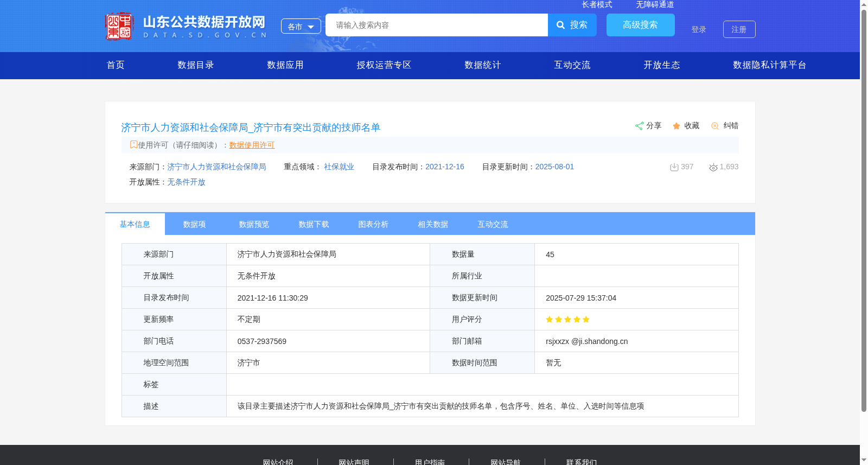This screenshot has width=868, height=465.
Task: Switch to the 数据预览 tab
Action: [x=254, y=224]
